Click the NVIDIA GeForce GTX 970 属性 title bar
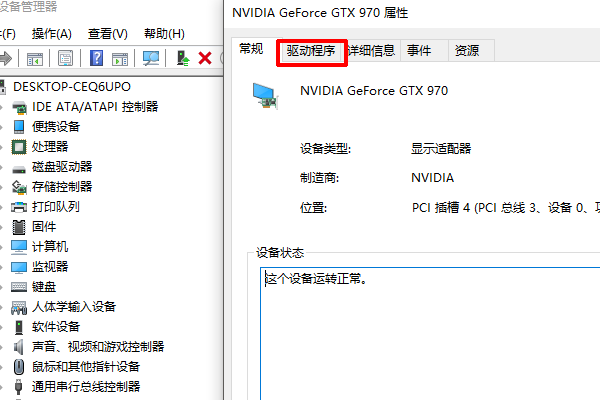 tap(412, 13)
